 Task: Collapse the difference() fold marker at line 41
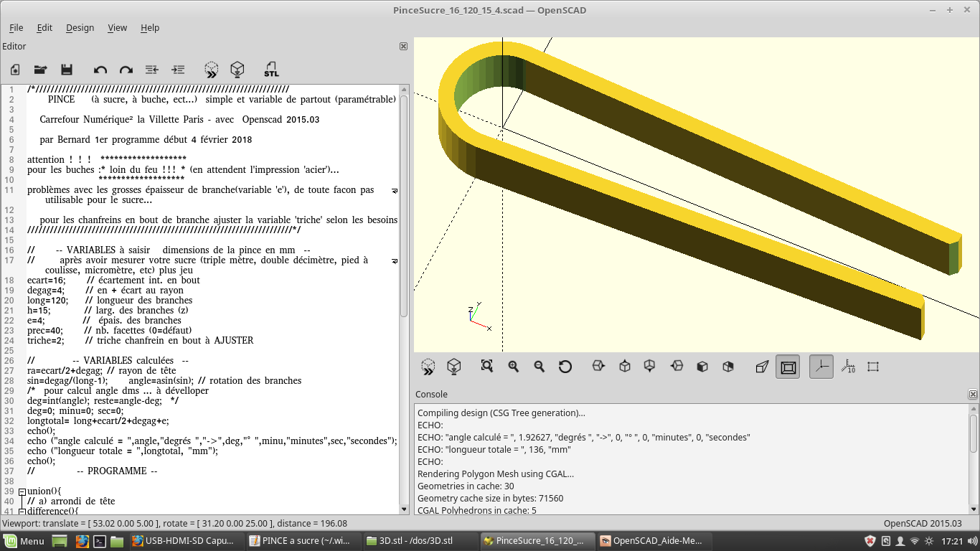(22, 511)
